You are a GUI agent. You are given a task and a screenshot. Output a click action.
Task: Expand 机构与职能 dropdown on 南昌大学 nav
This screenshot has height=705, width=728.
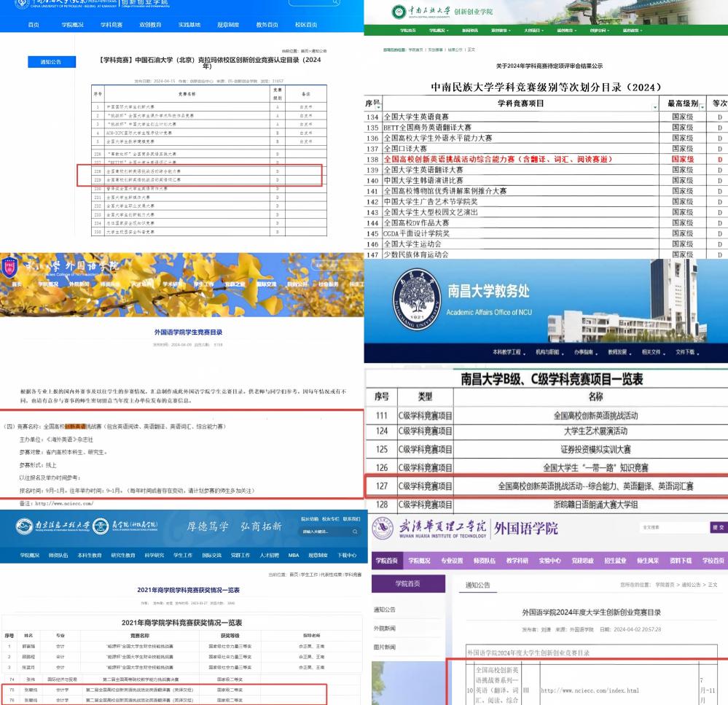click(x=549, y=353)
